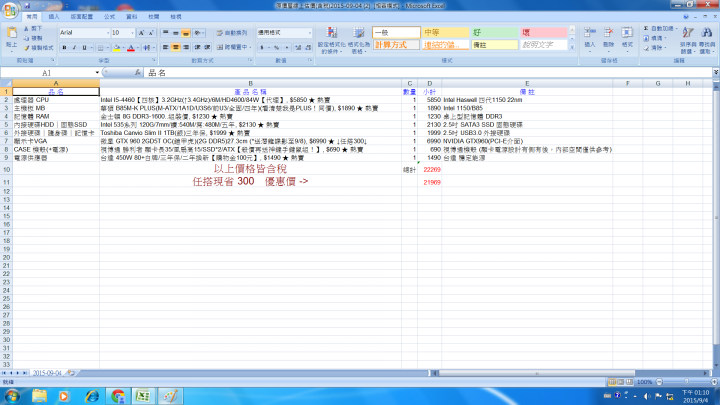Viewport: 720px width, 405px height.
Task: Decrease font size with small A
Action: [151, 33]
